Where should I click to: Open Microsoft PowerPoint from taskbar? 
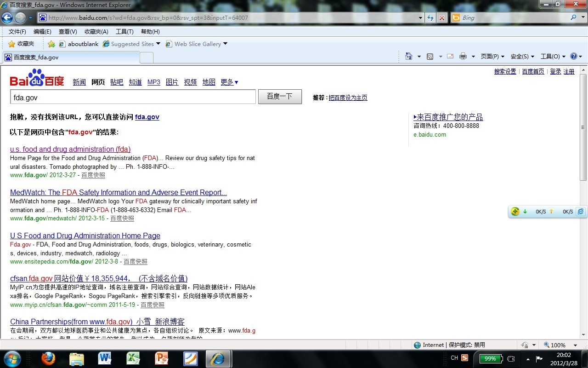pos(162,359)
